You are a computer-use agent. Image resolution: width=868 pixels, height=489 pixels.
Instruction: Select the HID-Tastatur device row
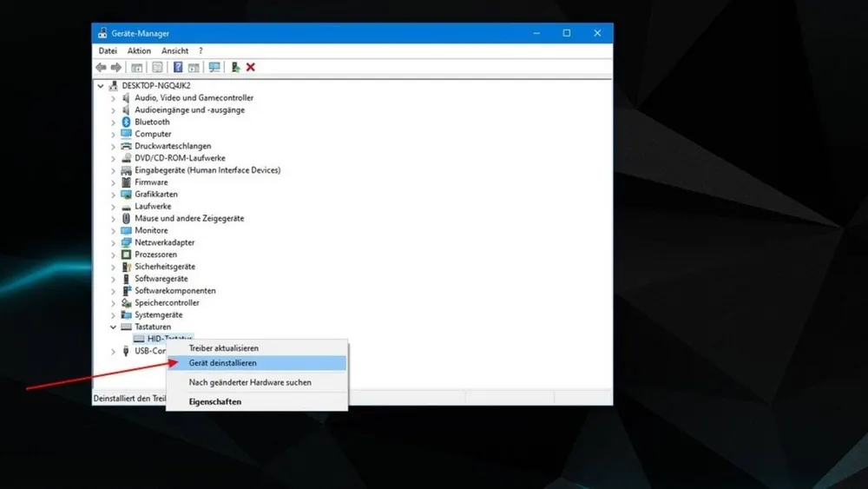(x=163, y=339)
